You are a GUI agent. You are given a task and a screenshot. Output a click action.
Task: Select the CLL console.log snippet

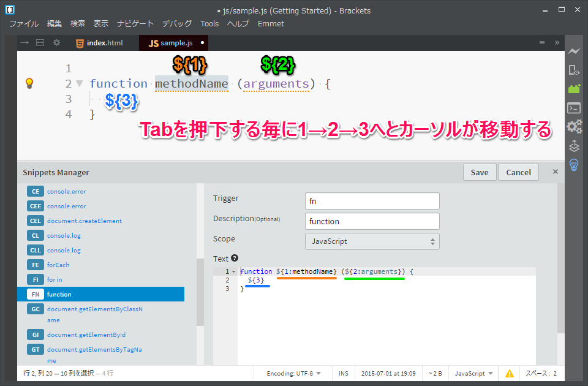point(101,250)
